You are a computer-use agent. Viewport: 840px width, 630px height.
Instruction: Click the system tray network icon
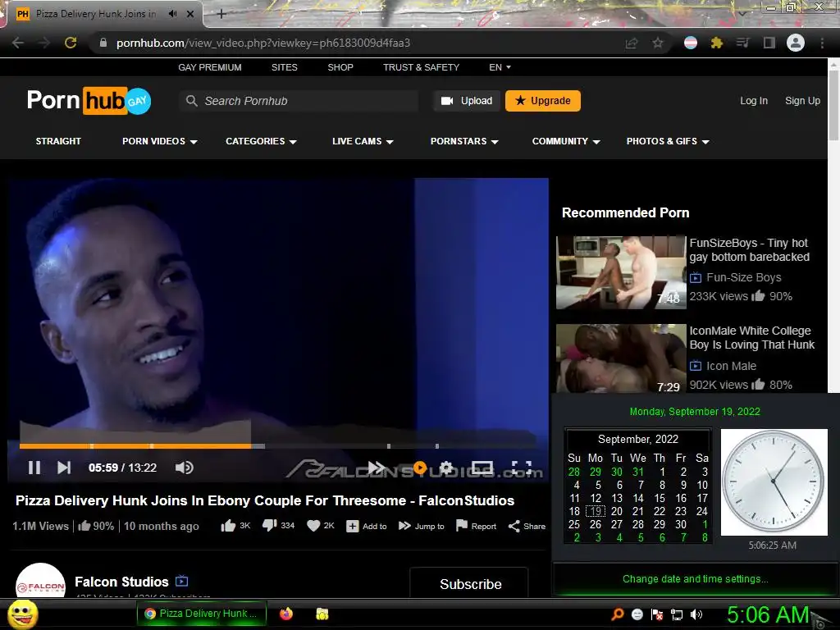[x=677, y=614]
